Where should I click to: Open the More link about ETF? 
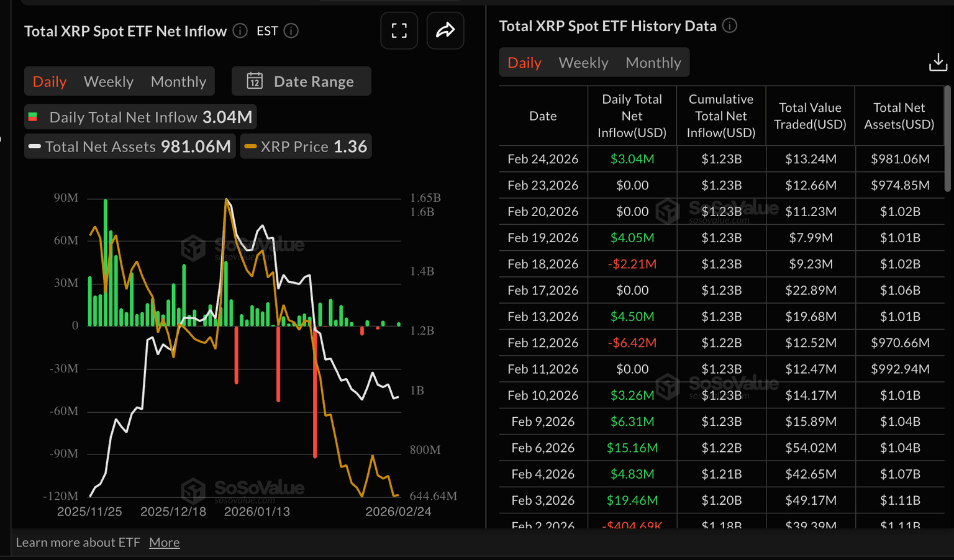coord(164,542)
